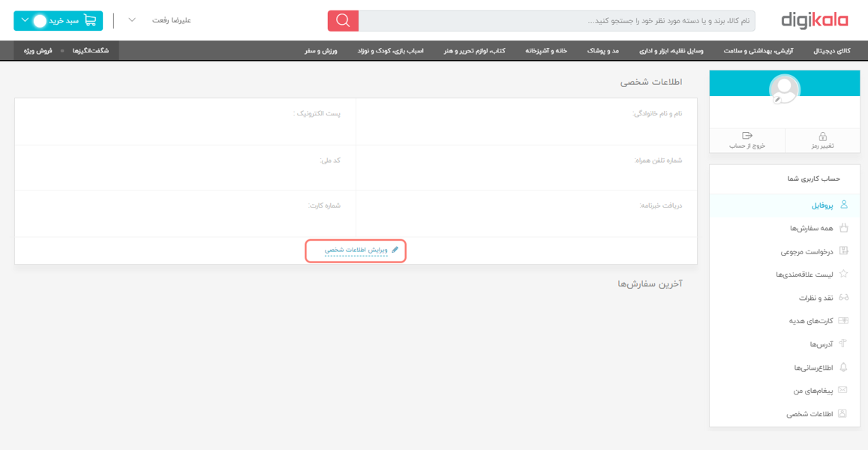Screen dimensions: 868x450
Task: Open the fashion and clothing menu
Action: pos(602,51)
